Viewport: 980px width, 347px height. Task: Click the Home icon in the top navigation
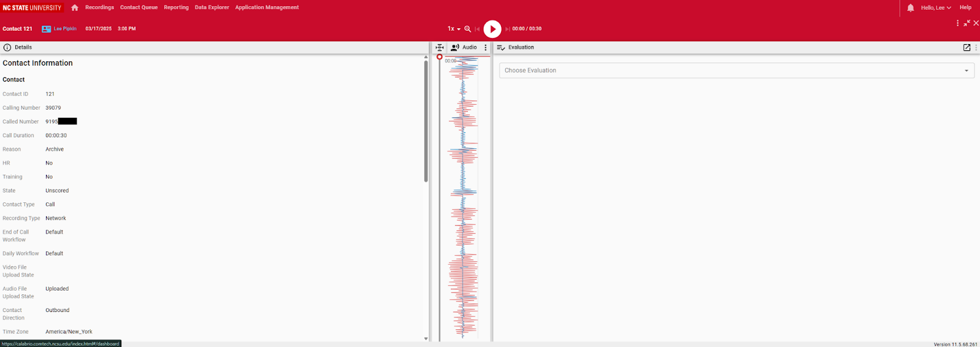point(75,8)
